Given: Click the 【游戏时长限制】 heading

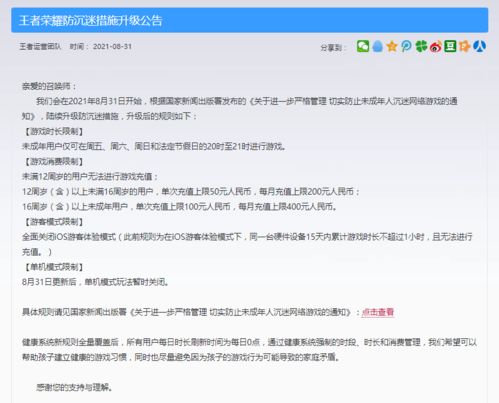Looking at the screenshot, I should [x=52, y=131].
